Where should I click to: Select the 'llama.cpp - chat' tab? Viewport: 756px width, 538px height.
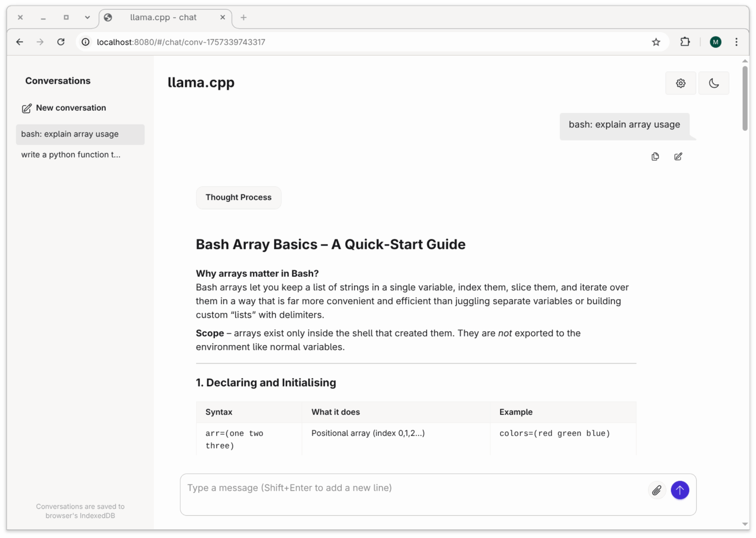point(165,17)
